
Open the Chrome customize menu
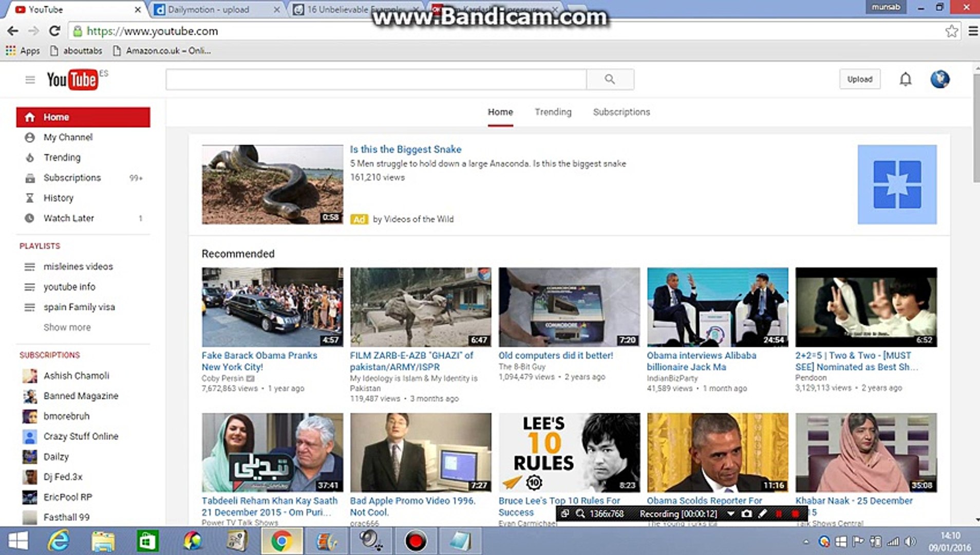click(973, 31)
